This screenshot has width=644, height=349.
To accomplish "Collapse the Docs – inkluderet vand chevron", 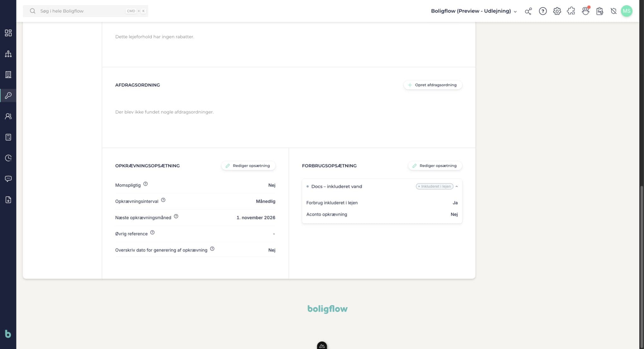I will (x=457, y=186).
